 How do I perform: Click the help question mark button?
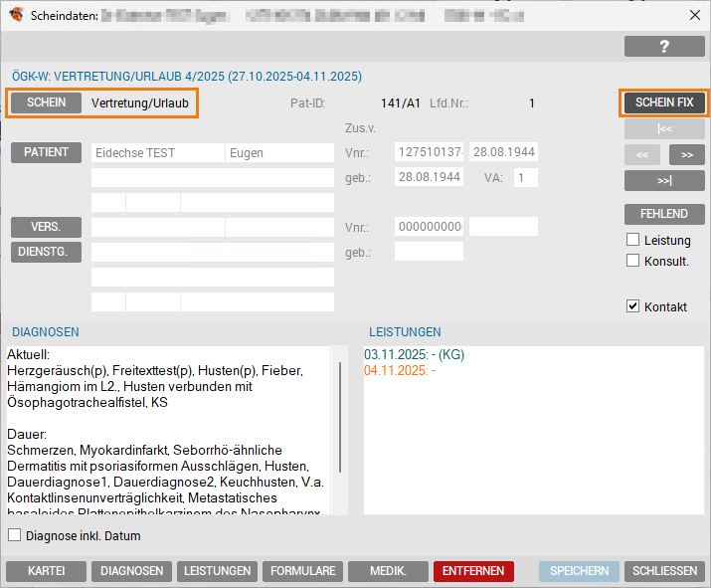[664, 46]
